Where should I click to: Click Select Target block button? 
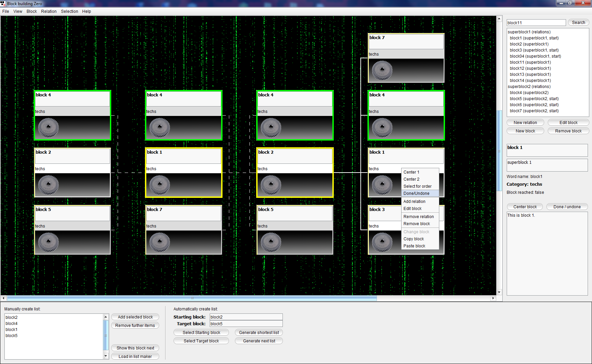tap(201, 341)
